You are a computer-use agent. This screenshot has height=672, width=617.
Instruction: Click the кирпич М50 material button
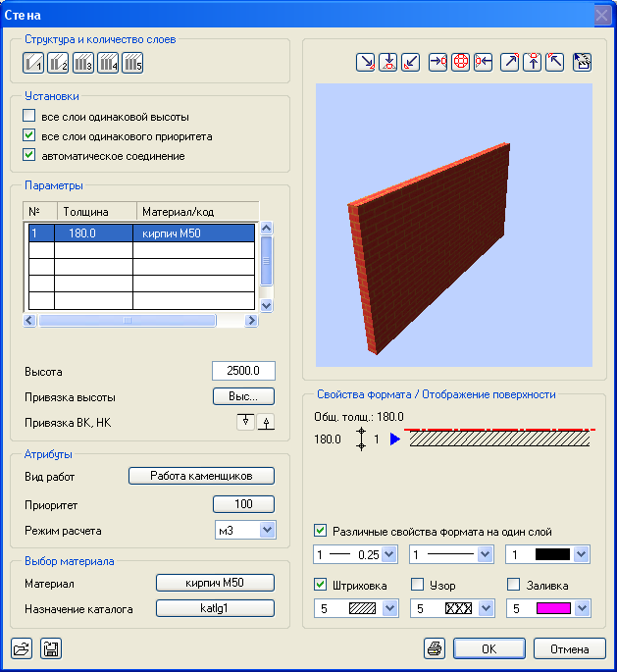(215, 583)
